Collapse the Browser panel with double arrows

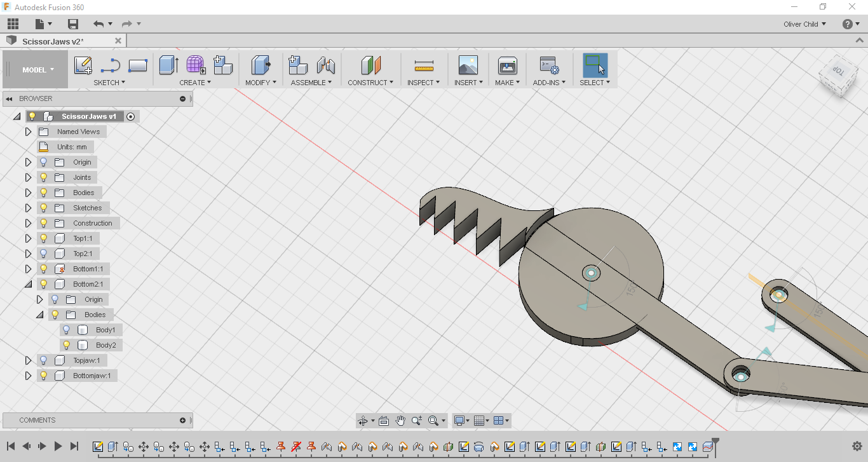tap(10, 99)
